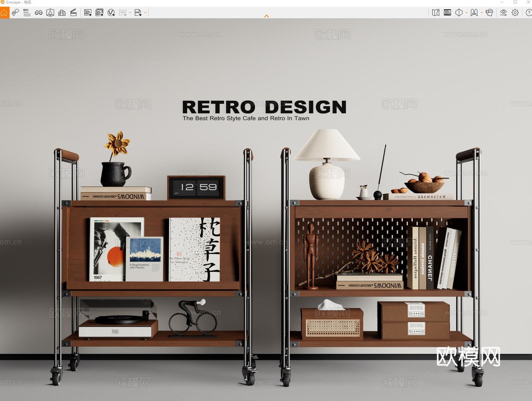Click the white table lamp in the render
Viewport: 532px width, 401px height.
click(327, 164)
